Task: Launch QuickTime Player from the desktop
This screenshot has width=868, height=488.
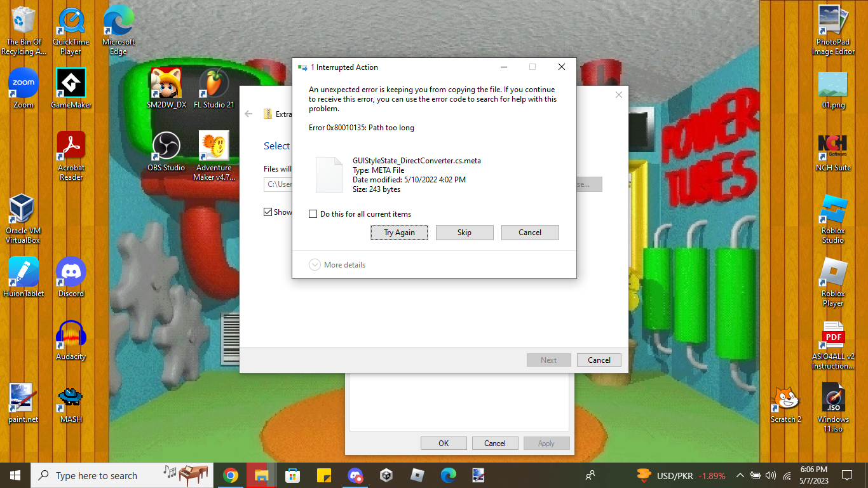Action: (71, 30)
